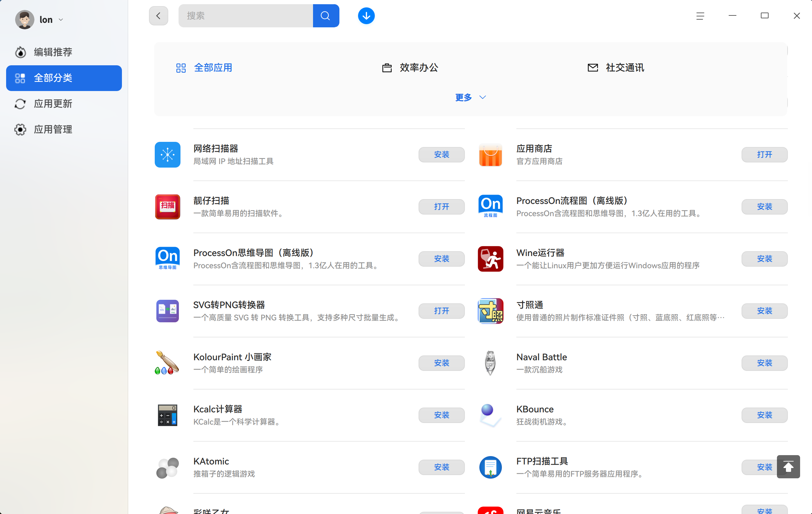The image size is (812, 514).
Task: Click the 寸照通 app icon
Action: 490,311
